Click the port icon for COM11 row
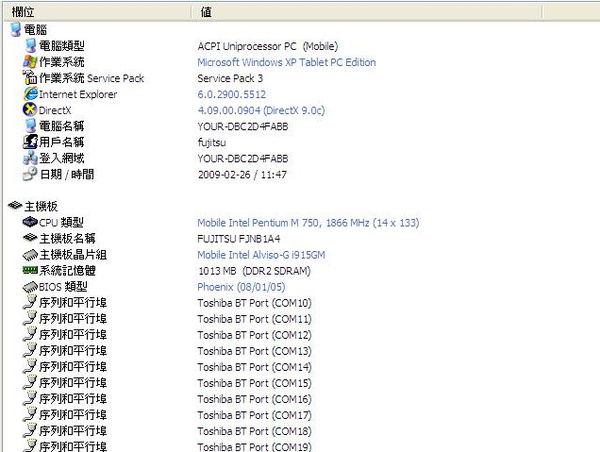600x452 pixels. tap(30, 318)
